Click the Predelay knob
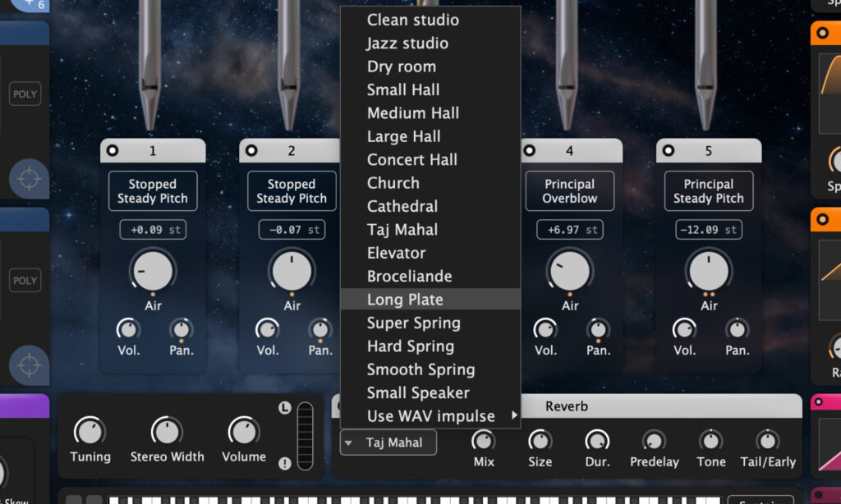 point(654,441)
